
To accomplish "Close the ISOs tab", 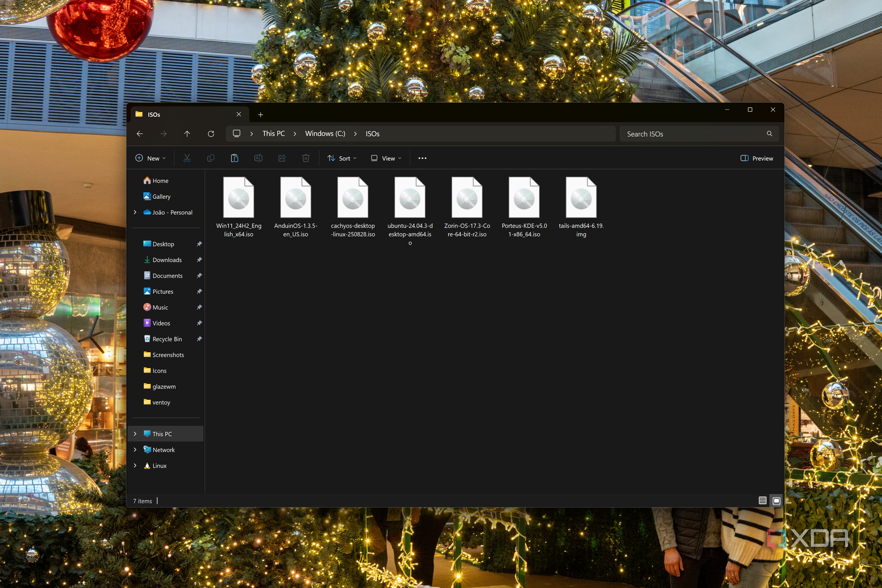I will 238,114.
